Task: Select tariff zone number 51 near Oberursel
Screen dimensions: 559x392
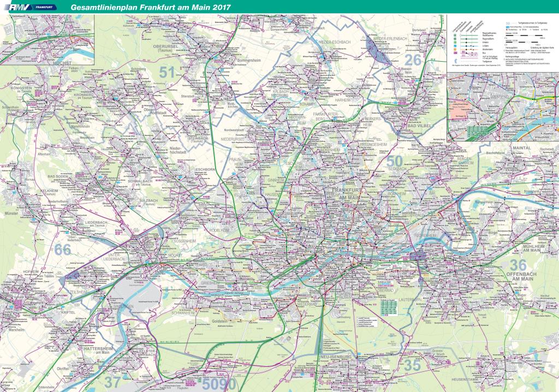Action: point(167,72)
